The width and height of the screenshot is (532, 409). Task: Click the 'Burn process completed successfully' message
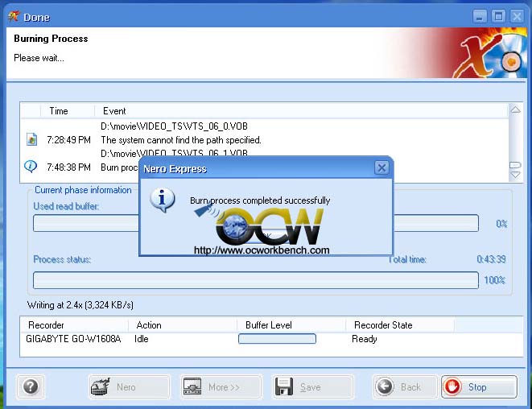coord(260,200)
